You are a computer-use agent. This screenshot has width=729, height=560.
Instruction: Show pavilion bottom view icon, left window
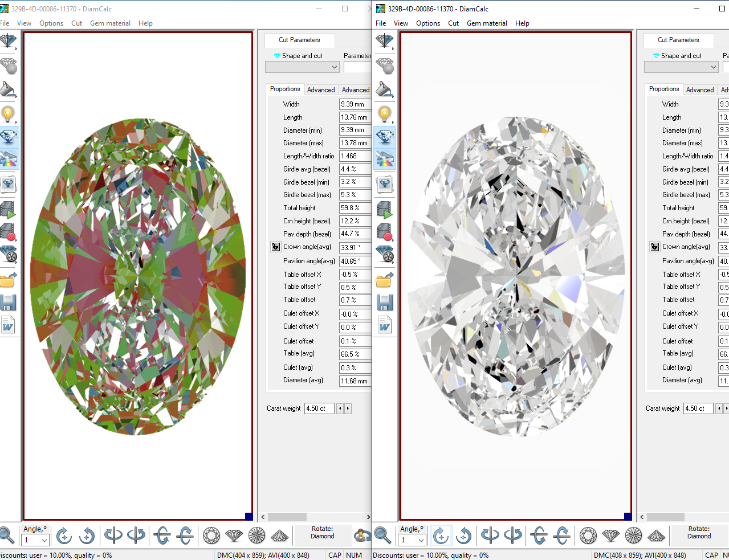pyautogui.click(x=257, y=536)
